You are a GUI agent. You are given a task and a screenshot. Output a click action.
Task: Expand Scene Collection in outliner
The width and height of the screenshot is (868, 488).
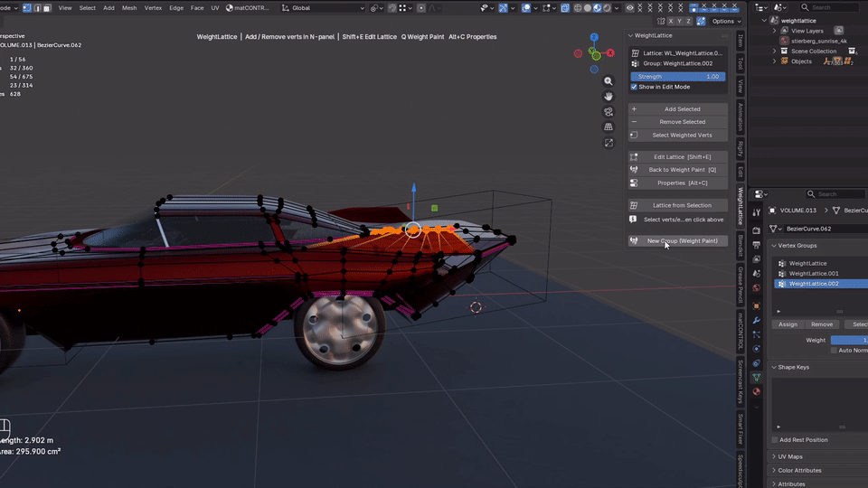pyautogui.click(x=775, y=51)
